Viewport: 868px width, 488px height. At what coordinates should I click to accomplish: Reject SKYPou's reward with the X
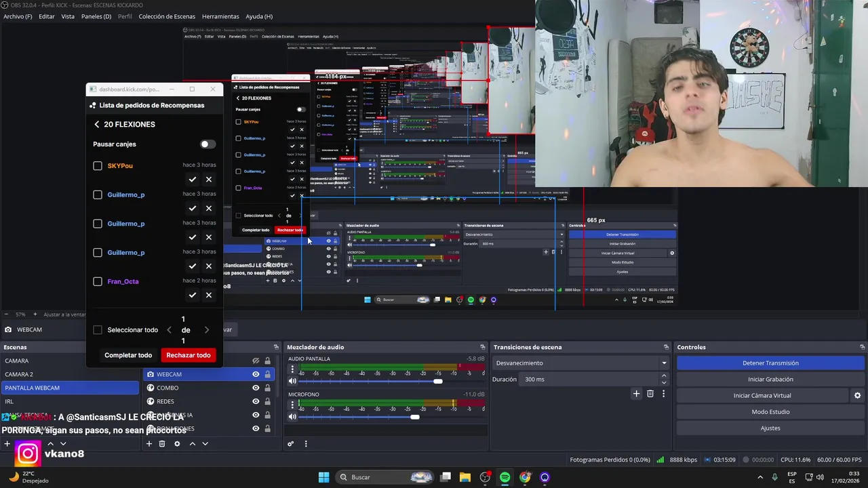209,180
